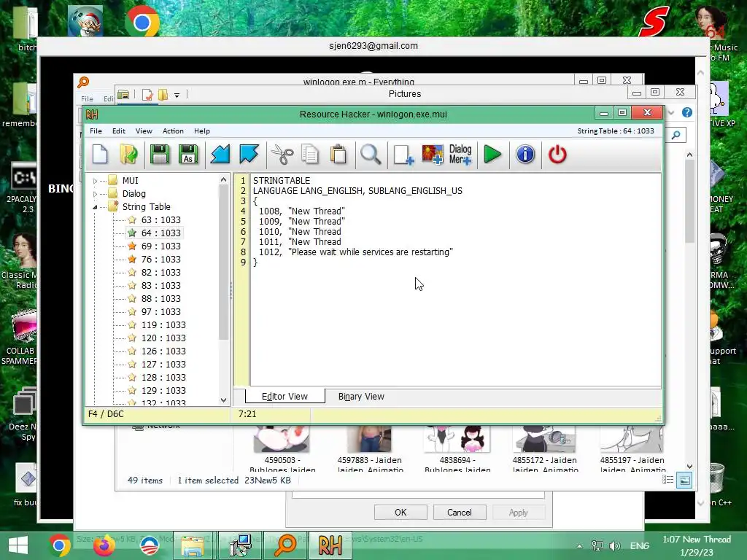Expand the Dialog folder node
Image resolution: width=747 pixels, height=560 pixels.
95,194
